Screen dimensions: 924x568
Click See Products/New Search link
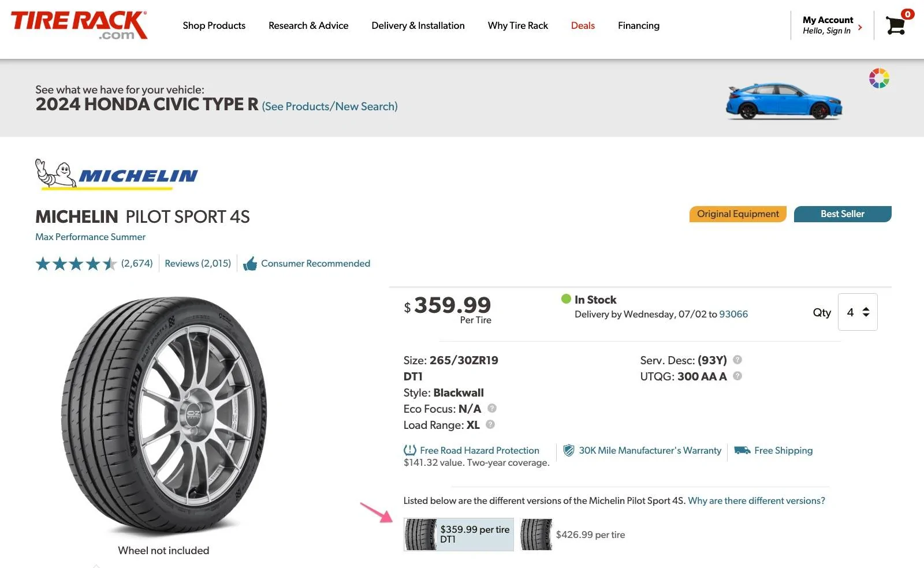tap(330, 107)
